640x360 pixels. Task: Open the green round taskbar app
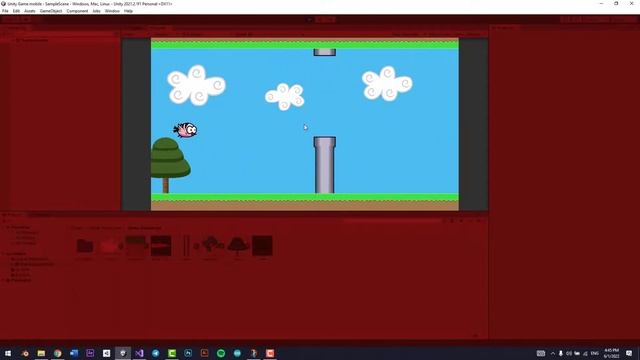(221, 353)
